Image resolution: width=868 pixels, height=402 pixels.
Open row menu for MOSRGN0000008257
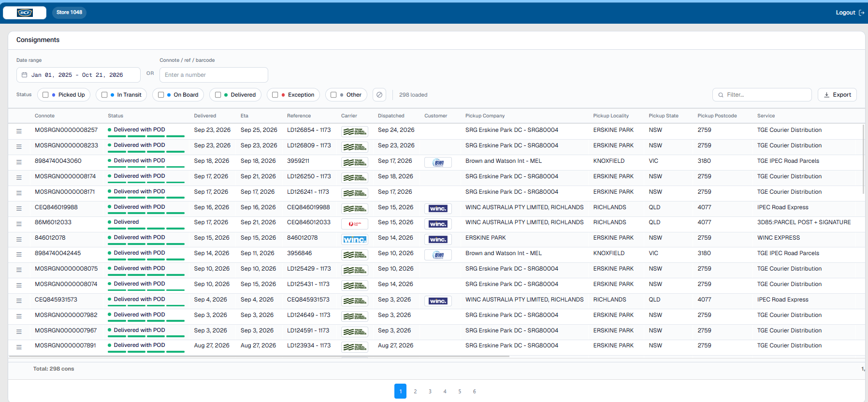click(x=19, y=131)
